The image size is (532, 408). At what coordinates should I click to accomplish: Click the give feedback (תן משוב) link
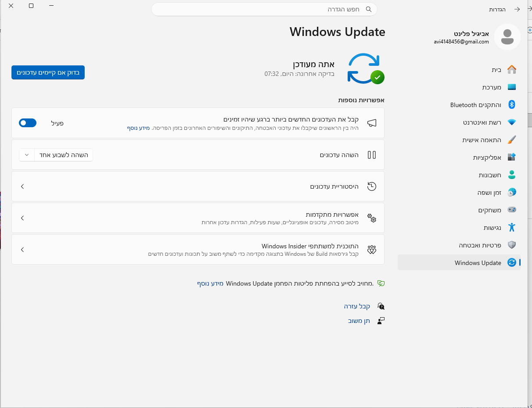pyautogui.click(x=359, y=321)
